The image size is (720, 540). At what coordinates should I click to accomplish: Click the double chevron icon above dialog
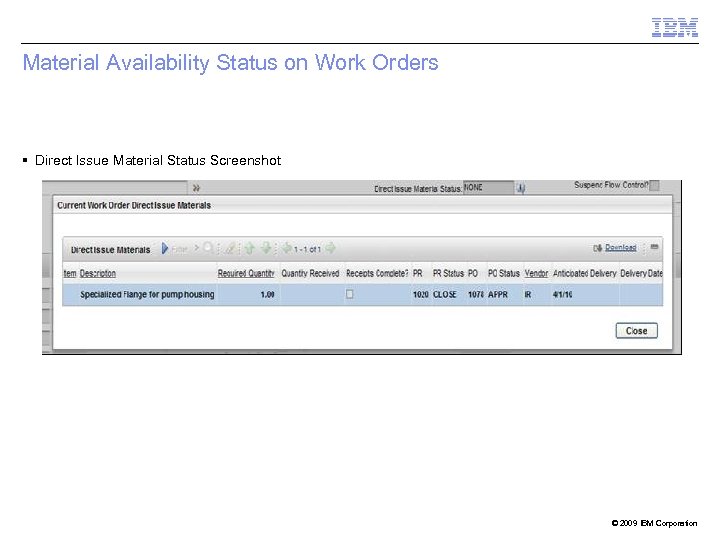[197, 188]
